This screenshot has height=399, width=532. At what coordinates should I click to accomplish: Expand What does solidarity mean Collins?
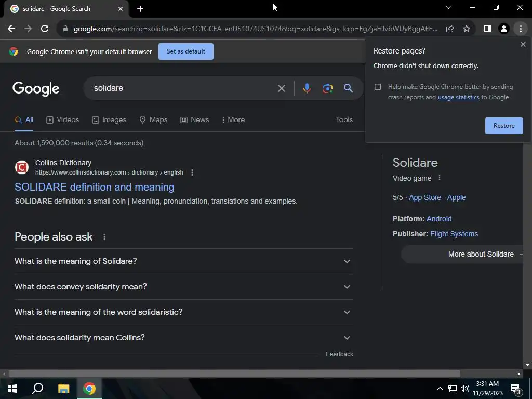[x=183, y=338]
